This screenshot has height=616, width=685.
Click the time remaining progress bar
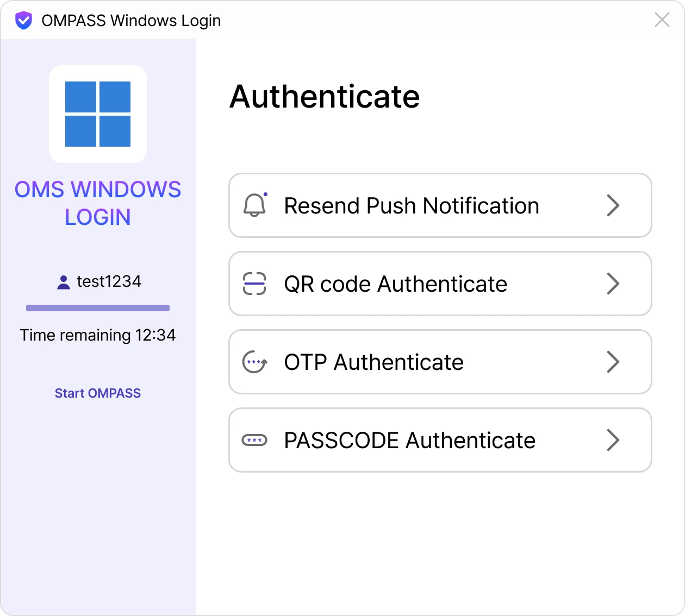tap(98, 308)
